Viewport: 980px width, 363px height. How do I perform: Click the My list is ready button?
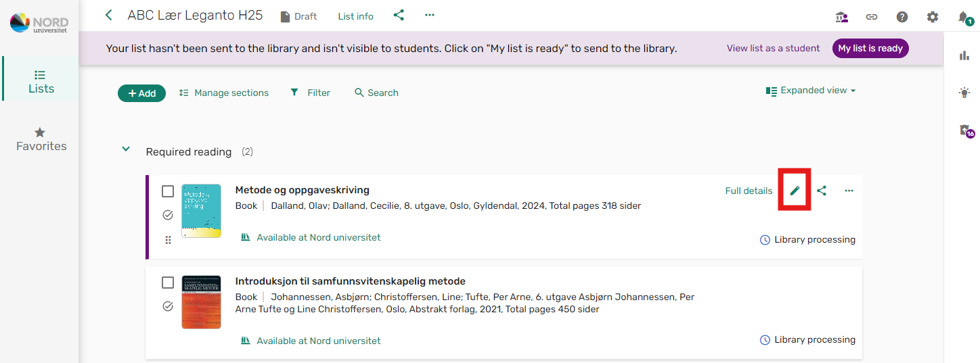pos(870,48)
